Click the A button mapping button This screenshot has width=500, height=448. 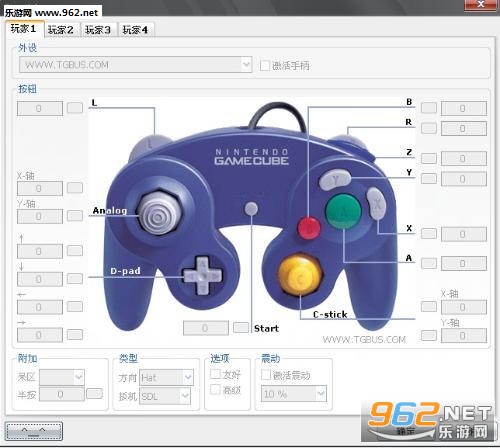[x=429, y=263]
